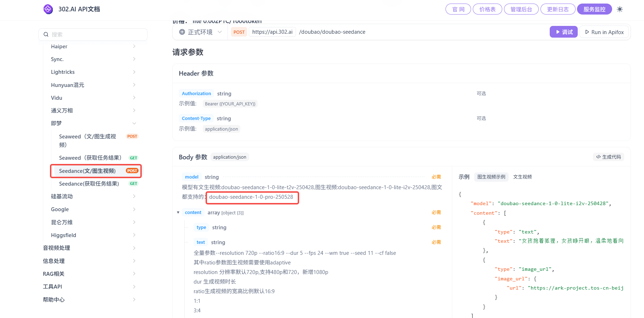Image resolution: width=644 pixels, height=318 pixels.
Task: Click the 302.AI purple logo icon
Action: pos(48,9)
